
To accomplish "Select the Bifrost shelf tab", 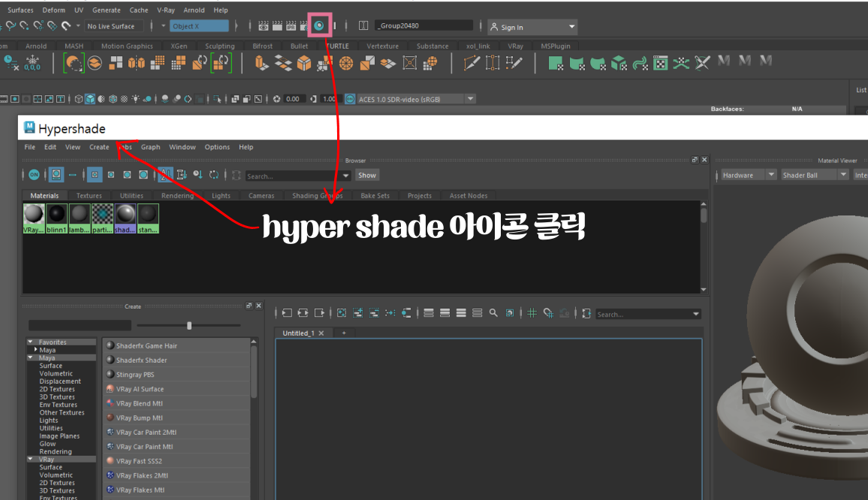I will [x=262, y=46].
